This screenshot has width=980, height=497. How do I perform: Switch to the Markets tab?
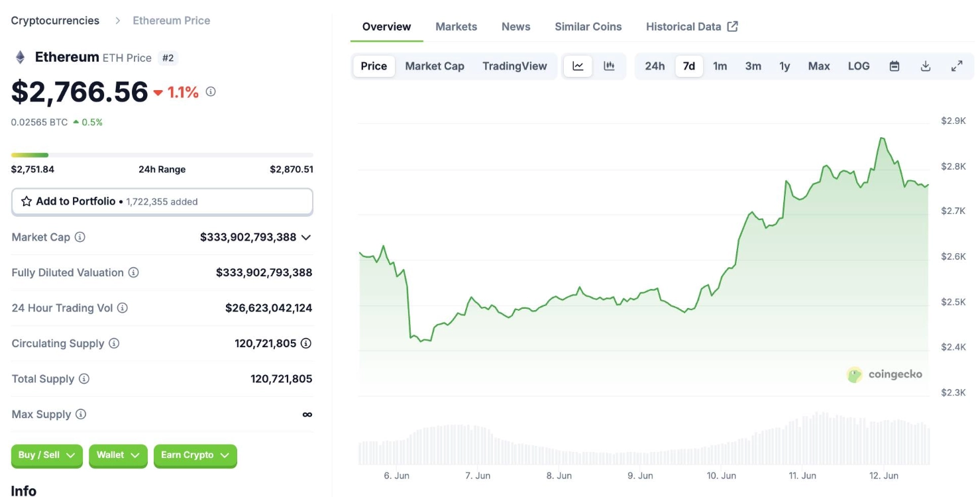click(x=456, y=27)
